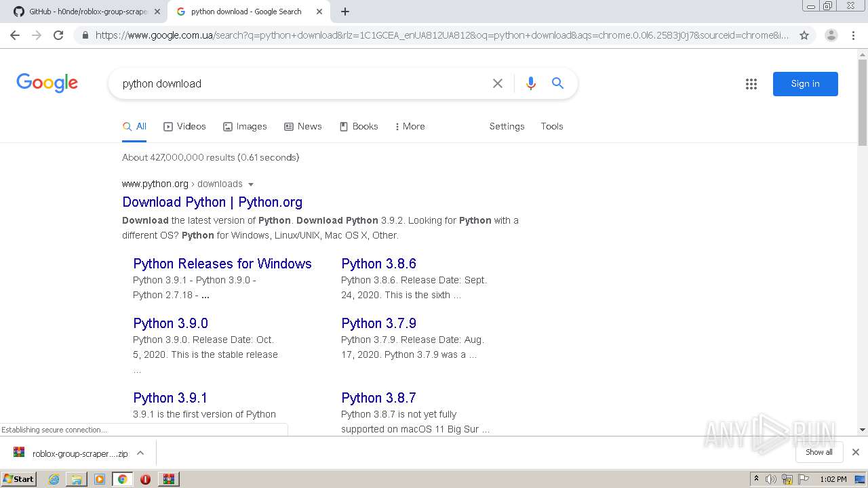Expand the python.org result options arrow
The height and width of the screenshot is (488, 868).
pyautogui.click(x=251, y=184)
